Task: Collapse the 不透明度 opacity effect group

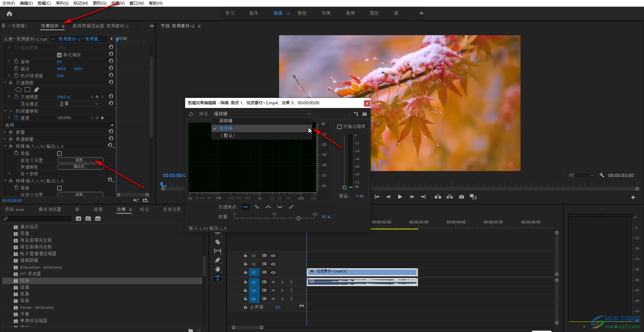Action: 5,82
